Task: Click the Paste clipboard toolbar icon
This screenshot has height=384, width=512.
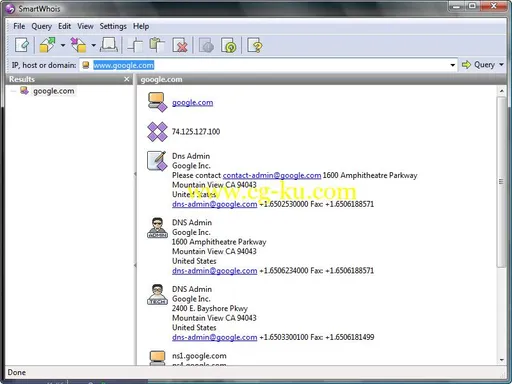Action: 157,45
